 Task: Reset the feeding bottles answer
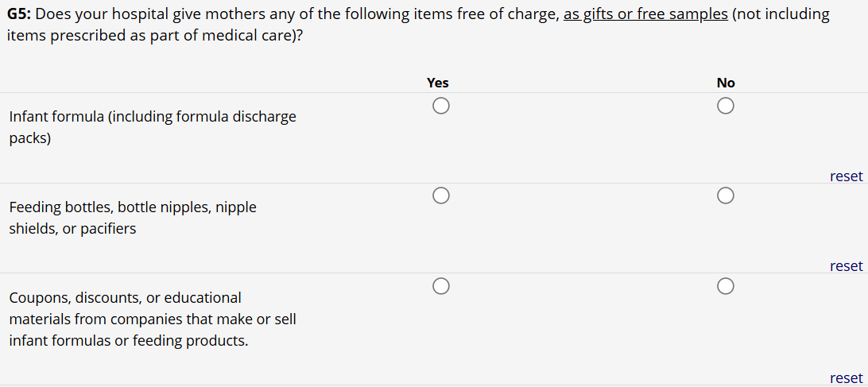[846, 266]
